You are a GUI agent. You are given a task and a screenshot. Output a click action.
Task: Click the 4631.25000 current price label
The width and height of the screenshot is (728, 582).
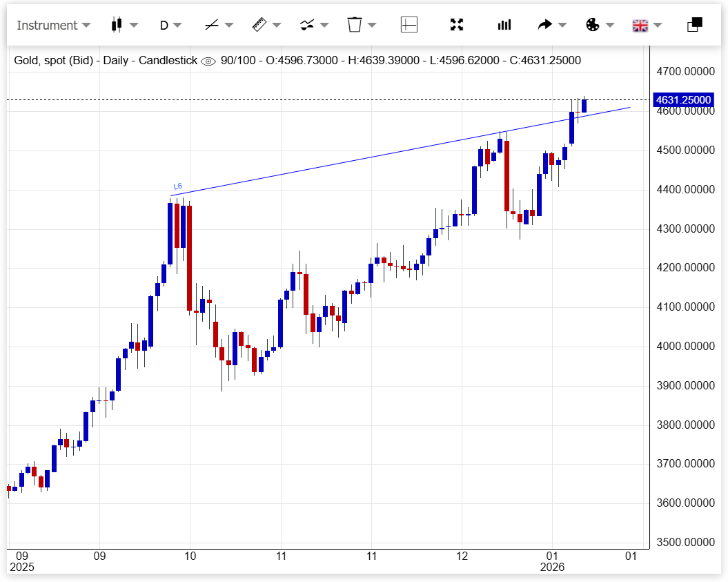click(x=683, y=100)
